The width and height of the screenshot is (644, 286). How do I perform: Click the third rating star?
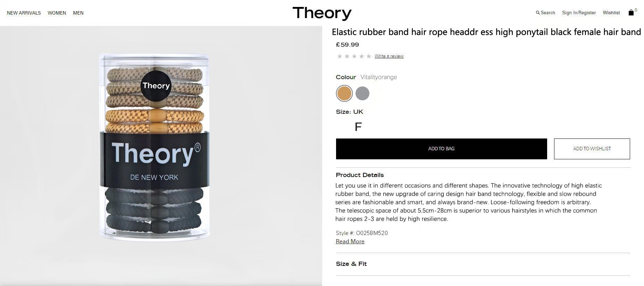354,56
